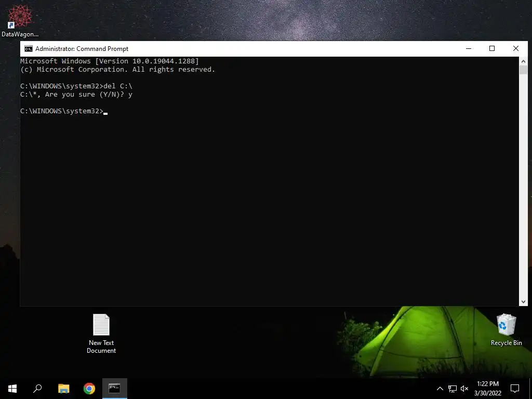This screenshot has height=399, width=532.
Task: Select the Command Prompt taskbar button
Action: (x=115, y=389)
